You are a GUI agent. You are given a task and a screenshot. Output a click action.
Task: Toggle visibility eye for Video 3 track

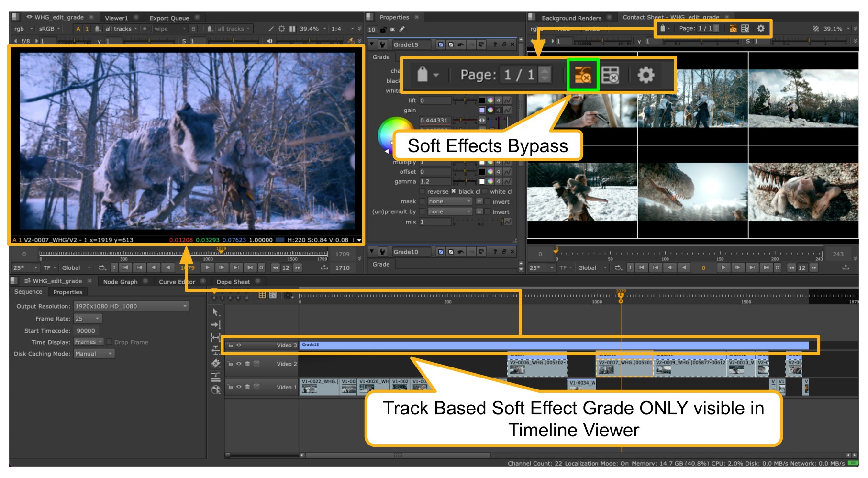click(x=239, y=345)
